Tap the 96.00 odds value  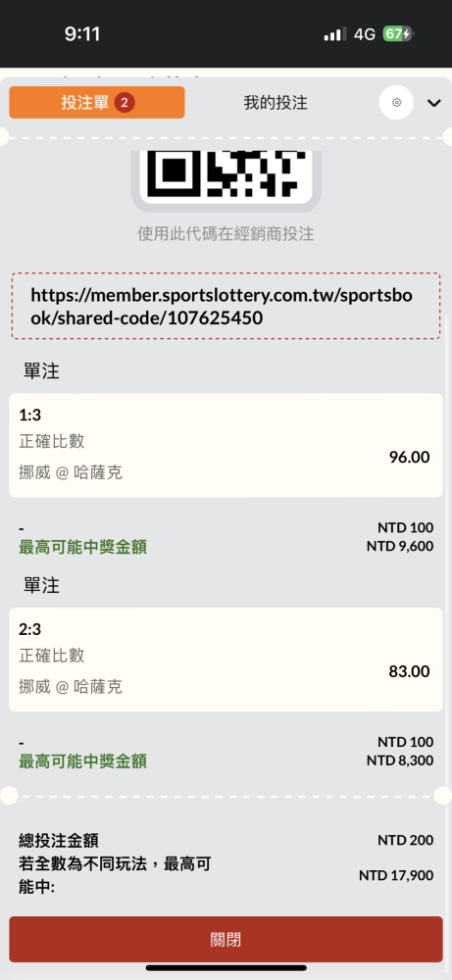pos(410,457)
